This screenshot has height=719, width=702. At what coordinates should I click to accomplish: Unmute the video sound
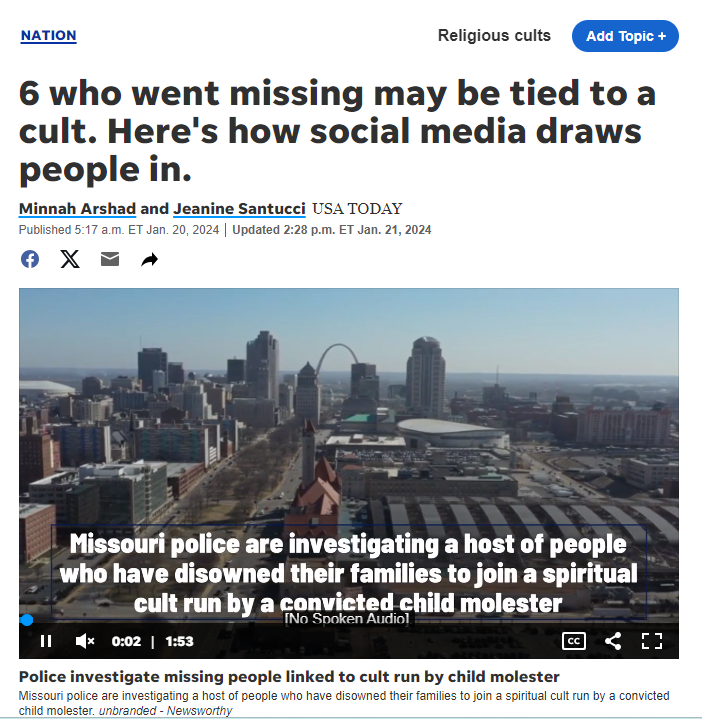(x=85, y=641)
